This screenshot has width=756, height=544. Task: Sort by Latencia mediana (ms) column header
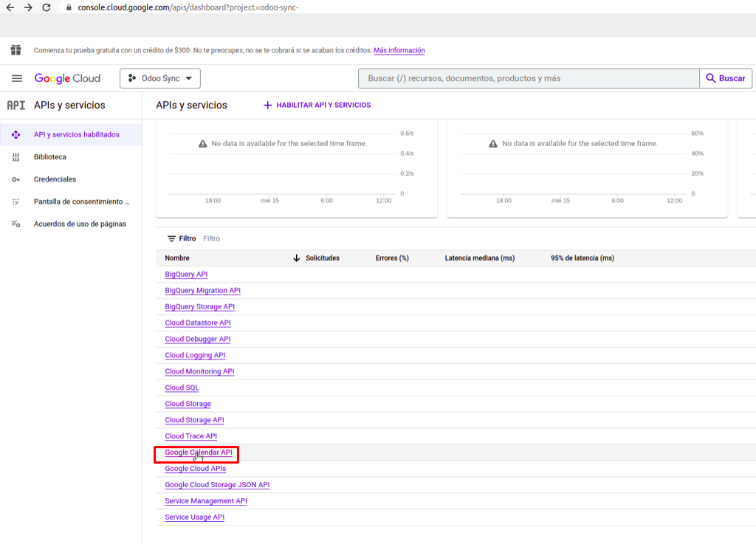tap(480, 258)
